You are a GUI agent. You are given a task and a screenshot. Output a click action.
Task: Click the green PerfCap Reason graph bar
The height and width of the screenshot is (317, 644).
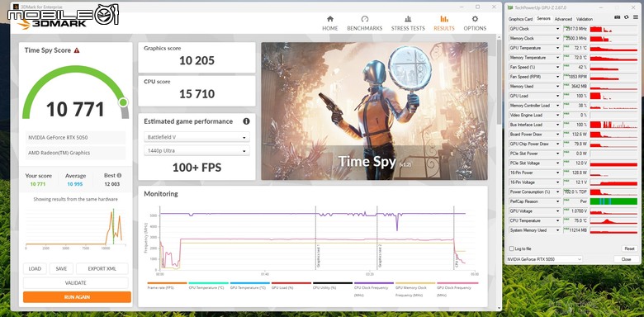click(x=613, y=201)
